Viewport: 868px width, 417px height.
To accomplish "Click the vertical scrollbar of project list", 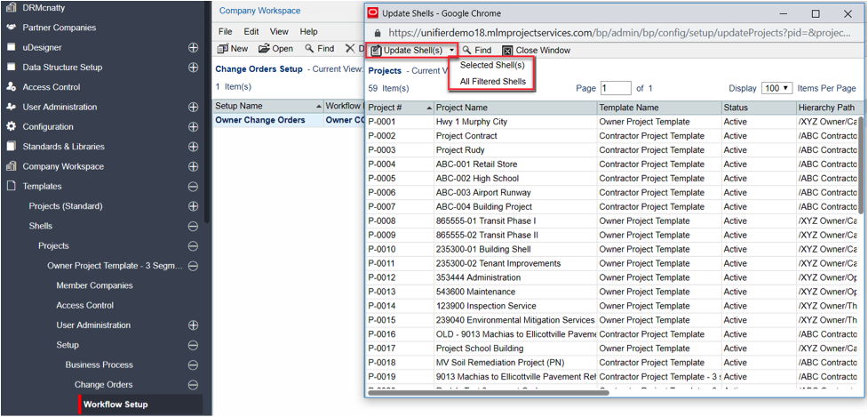I will click(x=861, y=165).
